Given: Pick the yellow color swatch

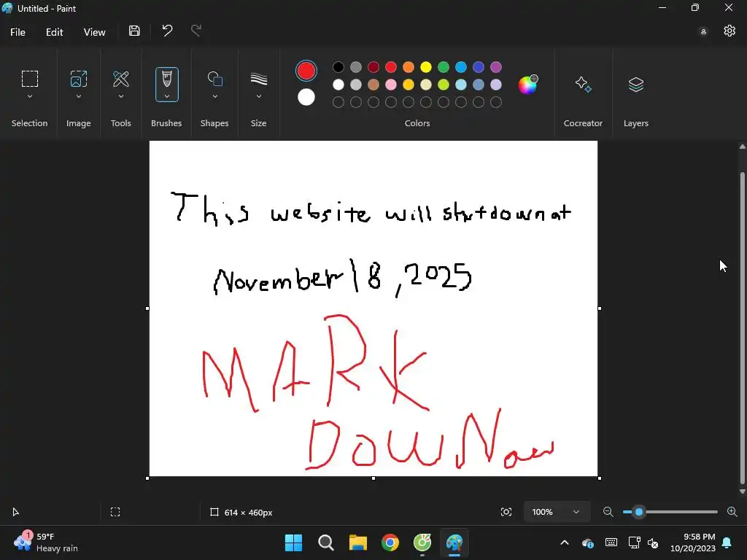Looking at the screenshot, I should click(426, 67).
